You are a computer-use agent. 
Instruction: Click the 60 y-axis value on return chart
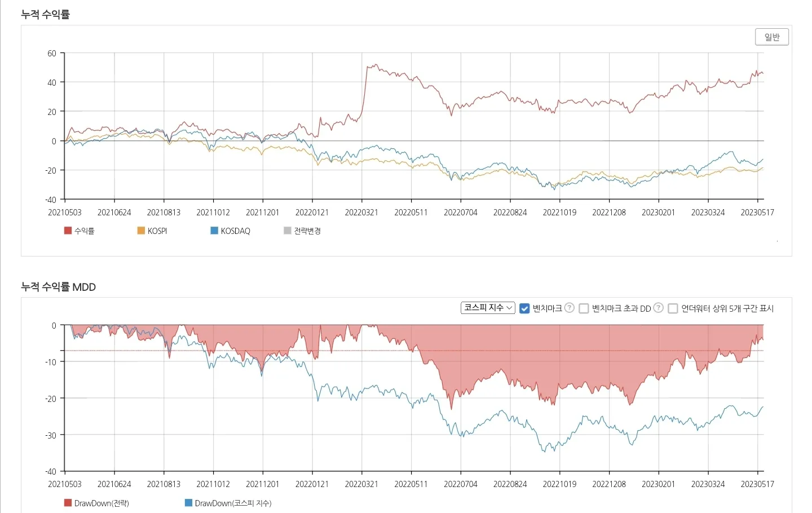tap(52, 54)
